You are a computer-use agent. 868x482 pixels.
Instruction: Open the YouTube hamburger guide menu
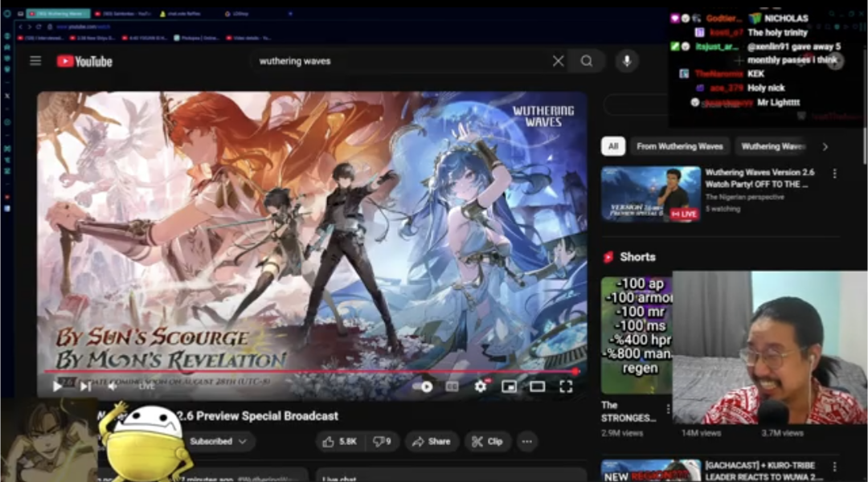[x=35, y=61]
